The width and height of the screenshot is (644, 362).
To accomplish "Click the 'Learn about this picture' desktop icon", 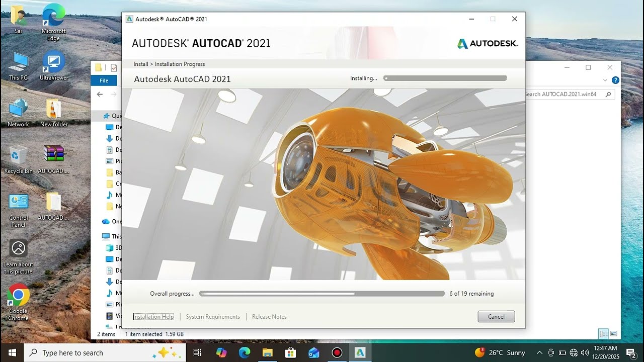I will tap(18, 256).
